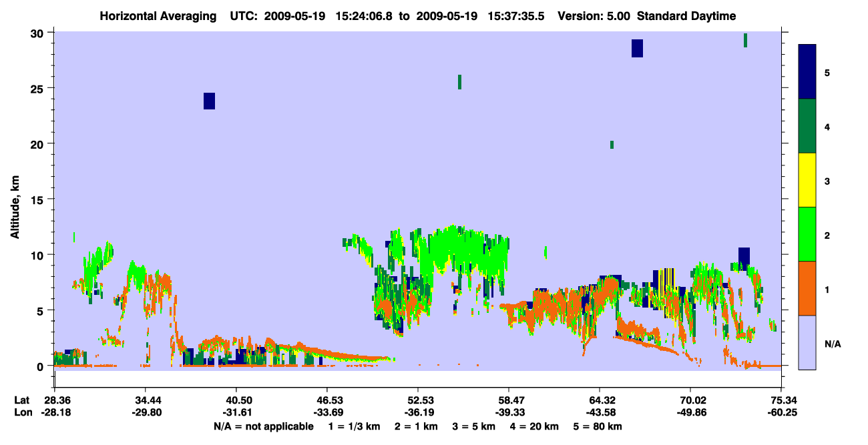
Task: Click the longitude value -29.80
Action: (146, 412)
